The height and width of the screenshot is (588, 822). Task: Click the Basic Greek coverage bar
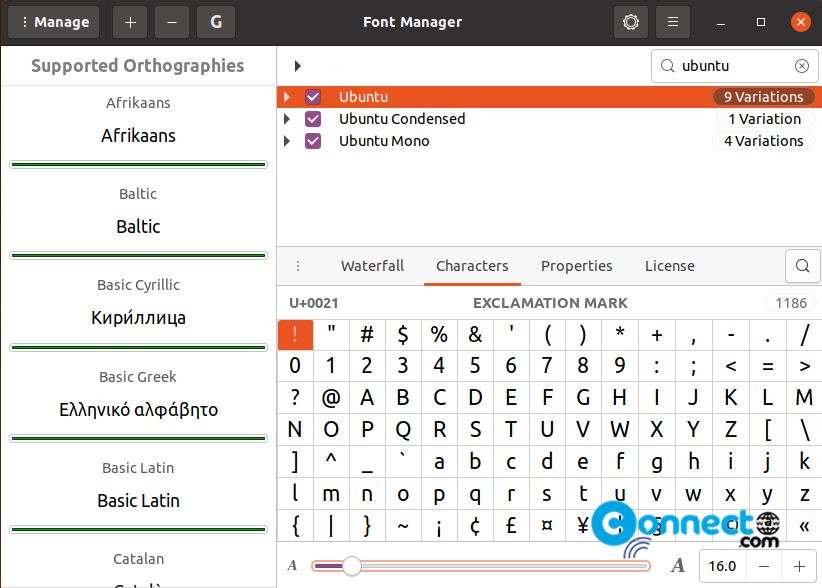pyautogui.click(x=138, y=439)
